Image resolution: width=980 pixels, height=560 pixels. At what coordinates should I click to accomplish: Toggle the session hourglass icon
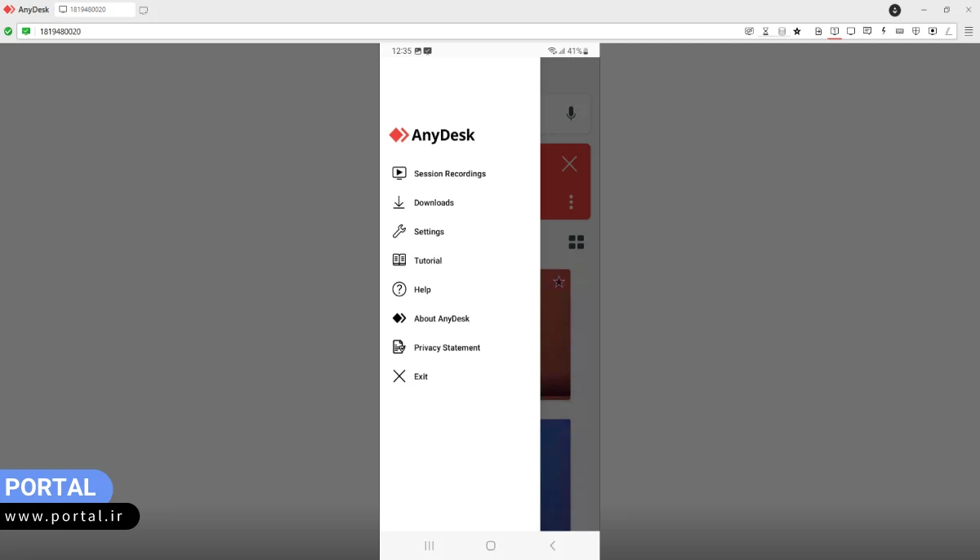765,30
